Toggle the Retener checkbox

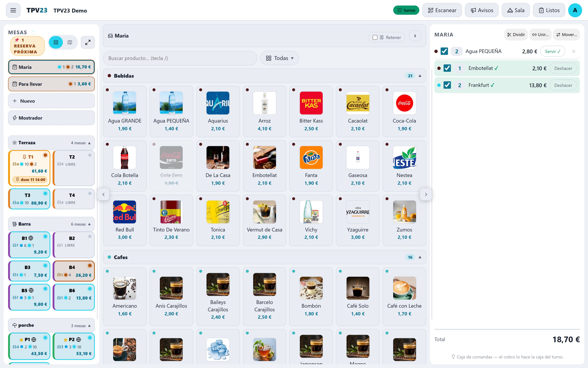[375, 37]
